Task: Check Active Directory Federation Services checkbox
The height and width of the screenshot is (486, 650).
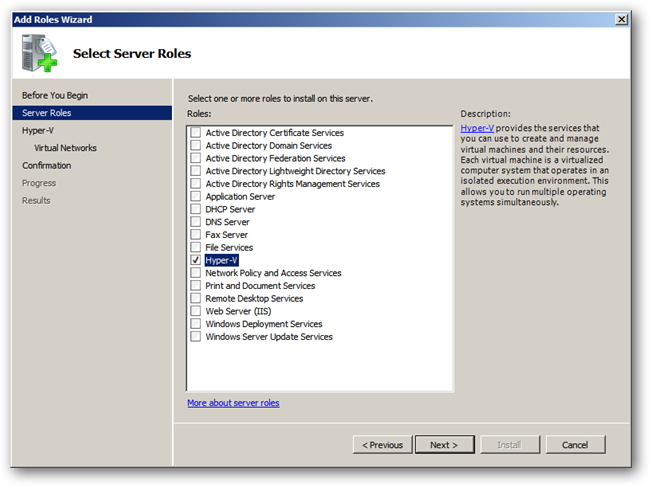Action: 195,158
